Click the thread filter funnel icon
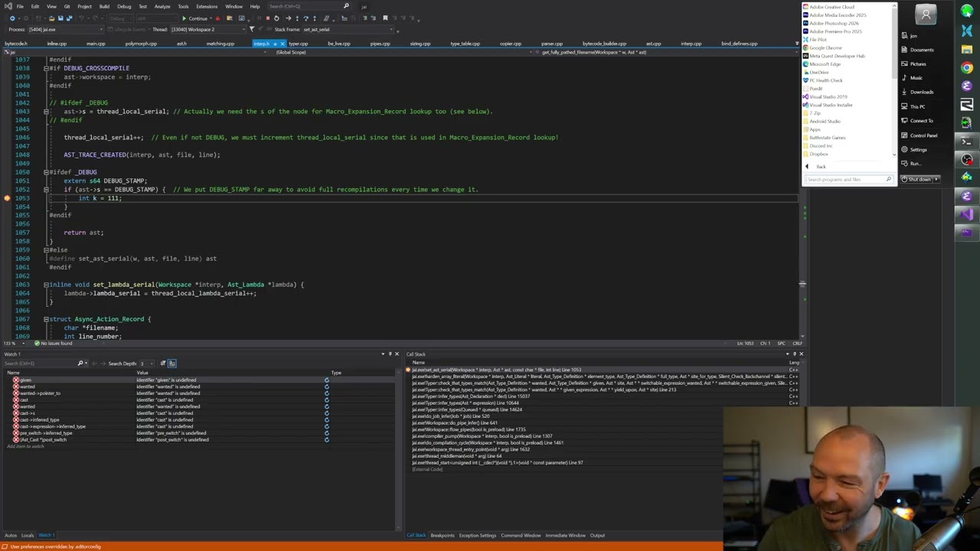The height and width of the screenshot is (551, 980). click(252, 29)
